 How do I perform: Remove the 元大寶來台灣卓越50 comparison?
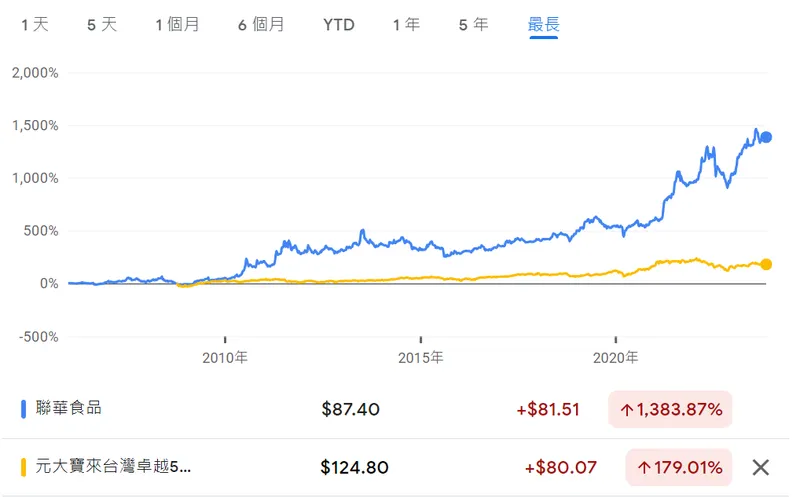pyautogui.click(x=760, y=467)
